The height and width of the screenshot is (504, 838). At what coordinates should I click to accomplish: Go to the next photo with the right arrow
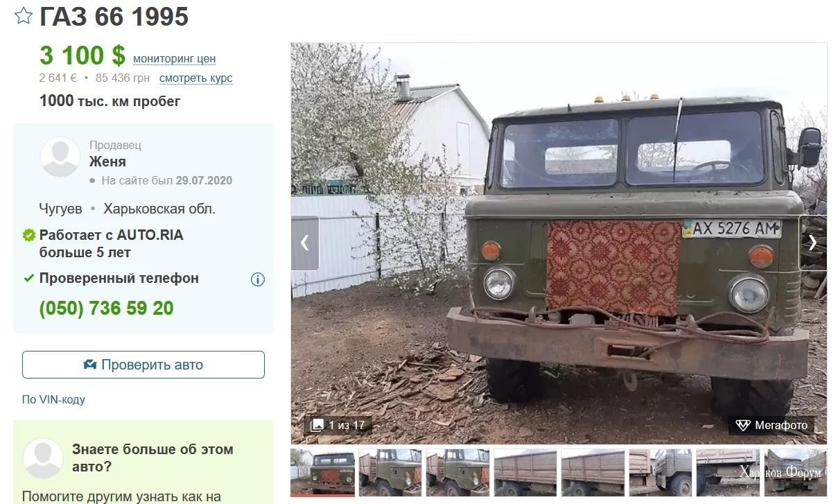(812, 243)
